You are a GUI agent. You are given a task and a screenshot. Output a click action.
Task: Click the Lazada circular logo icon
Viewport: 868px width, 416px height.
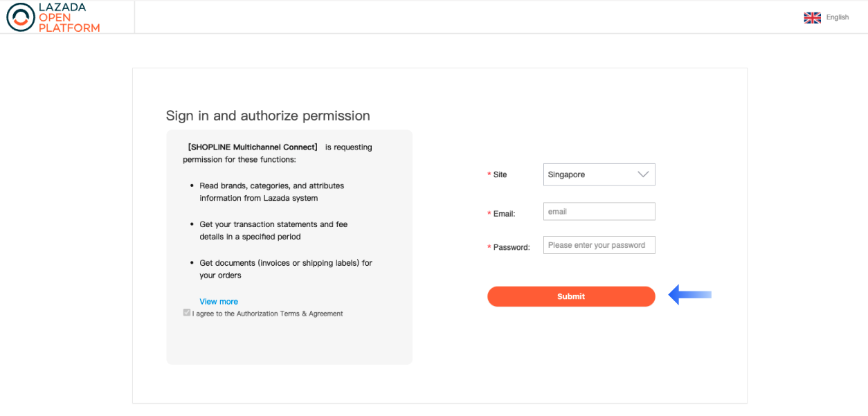tap(20, 17)
